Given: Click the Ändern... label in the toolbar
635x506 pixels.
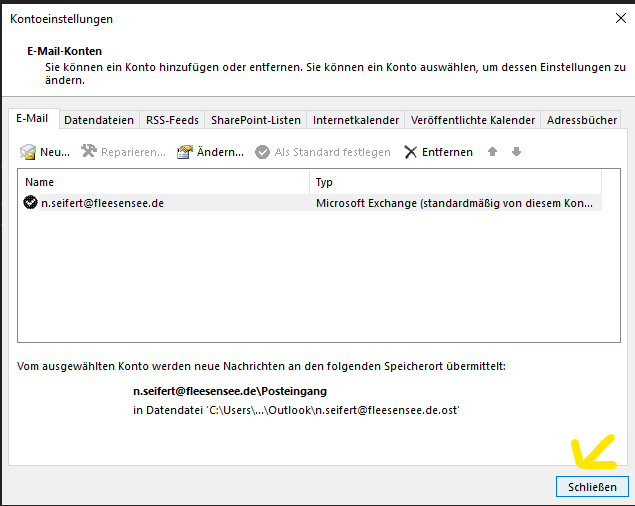Looking at the screenshot, I should coord(220,152).
